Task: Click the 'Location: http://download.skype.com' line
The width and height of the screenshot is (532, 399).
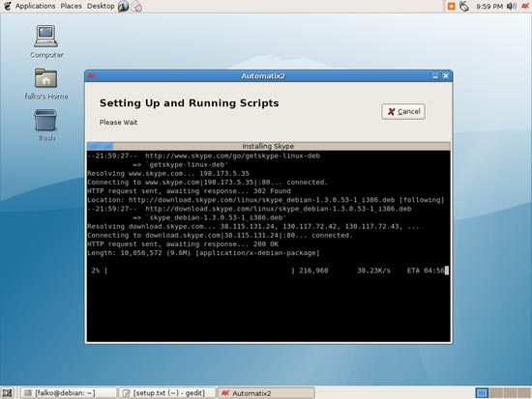Action: click(266, 200)
